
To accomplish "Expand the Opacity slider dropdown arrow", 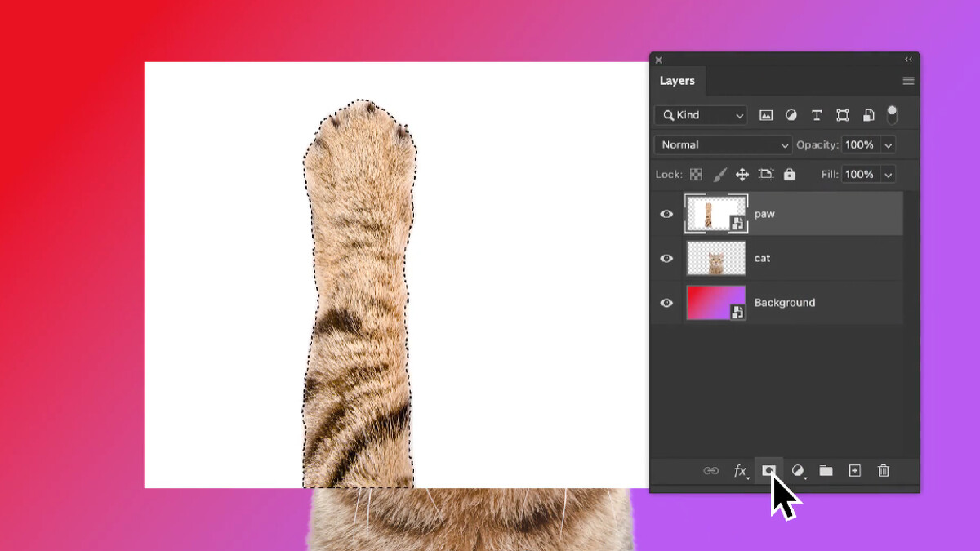I will point(889,144).
